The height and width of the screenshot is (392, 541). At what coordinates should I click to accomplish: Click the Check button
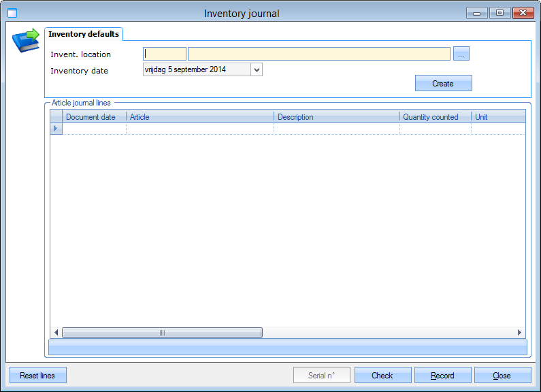(x=382, y=376)
